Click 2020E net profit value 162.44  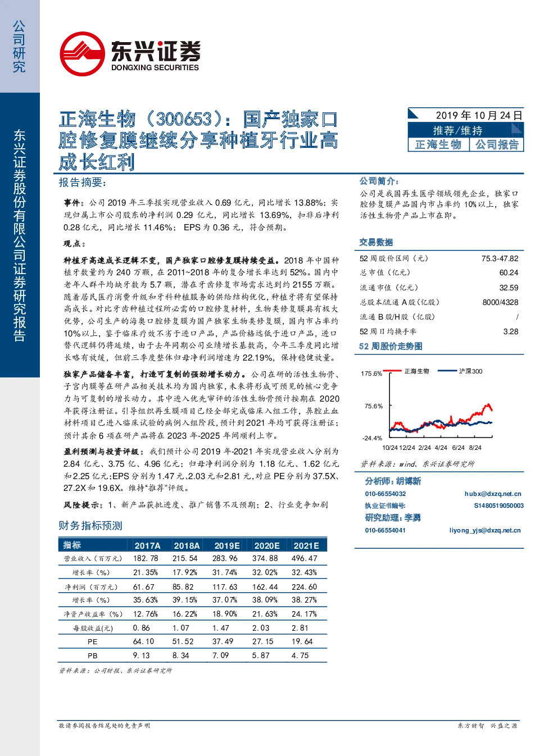pyautogui.click(x=265, y=587)
